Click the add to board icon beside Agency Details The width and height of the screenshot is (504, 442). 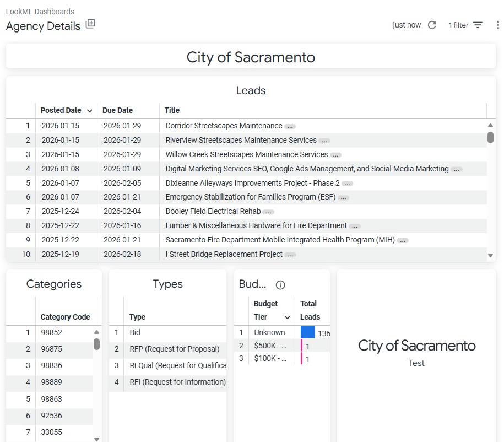(90, 24)
